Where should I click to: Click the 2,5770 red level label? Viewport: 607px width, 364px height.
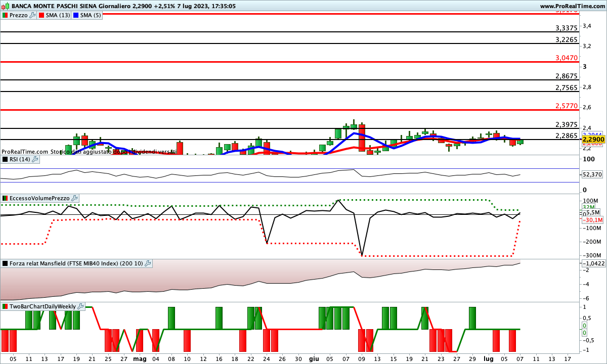[x=566, y=106]
